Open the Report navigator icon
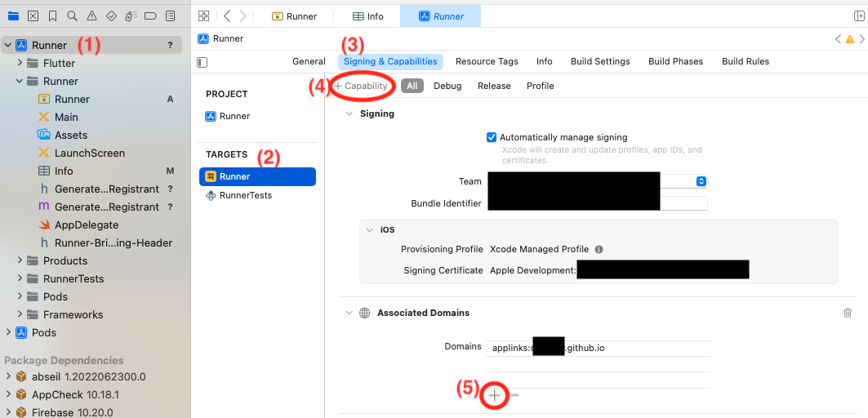The width and height of the screenshot is (868, 418). 171,16
